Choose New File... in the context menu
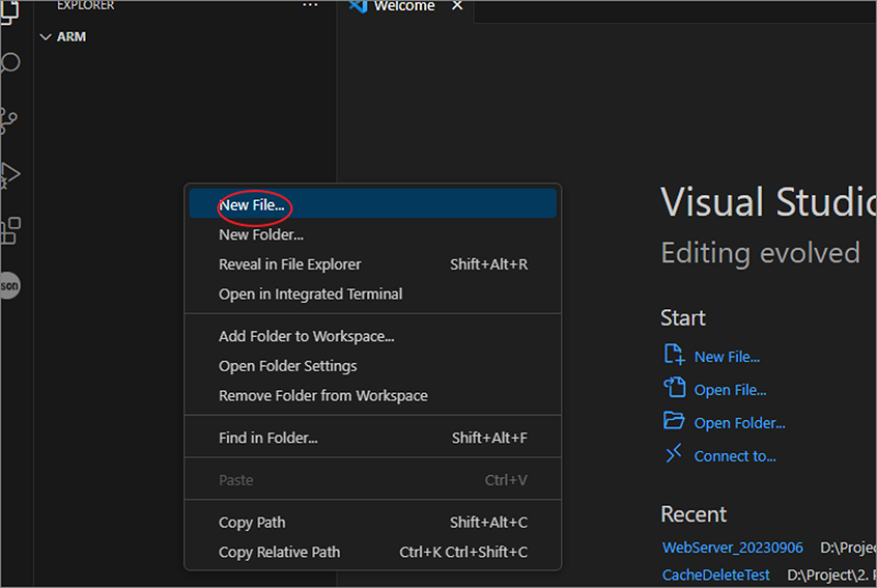Image resolution: width=877 pixels, height=588 pixels. pos(373,204)
